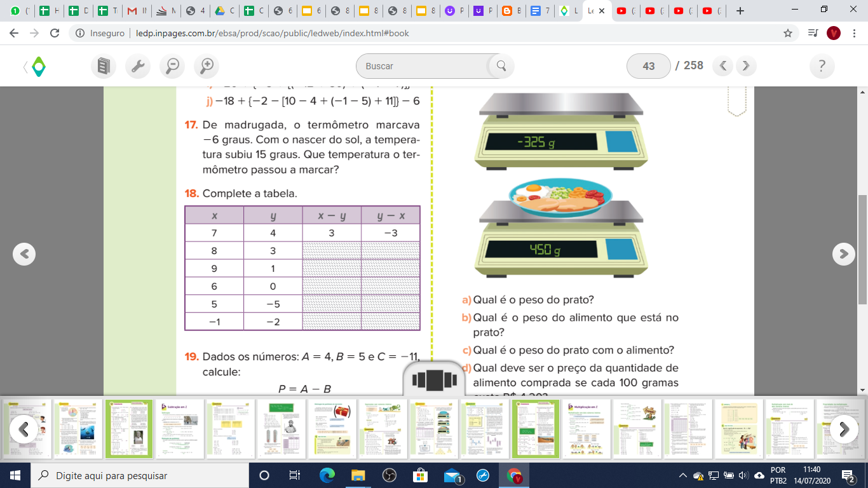Open the book table of contents icon
Image resolution: width=868 pixels, height=488 pixels.
click(x=104, y=65)
